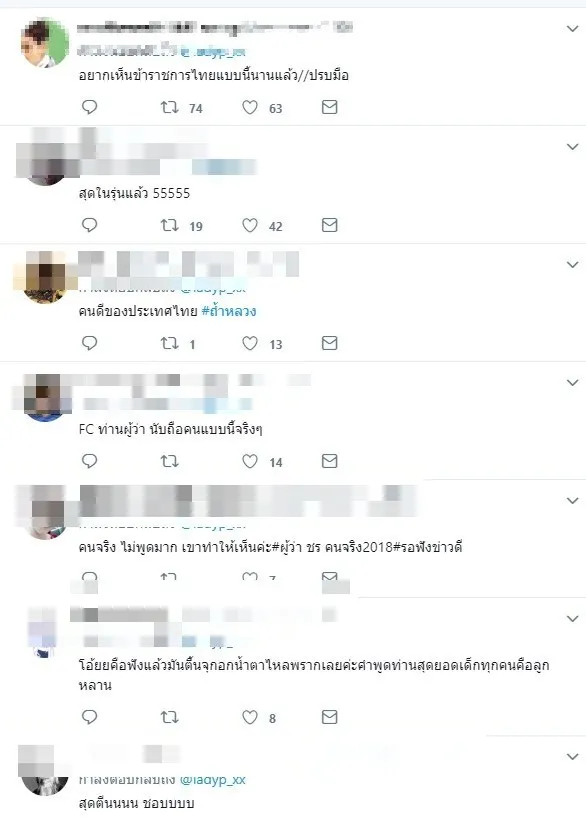The height and width of the screenshot is (818, 586).
Task: Like the tweet with 63 likes
Action: click(250, 107)
